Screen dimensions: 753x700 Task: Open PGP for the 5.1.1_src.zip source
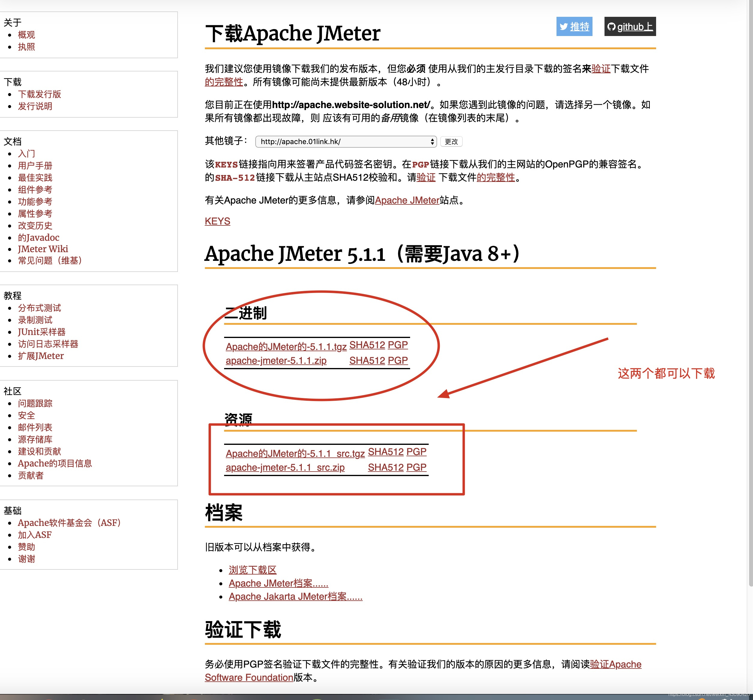pos(416,467)
